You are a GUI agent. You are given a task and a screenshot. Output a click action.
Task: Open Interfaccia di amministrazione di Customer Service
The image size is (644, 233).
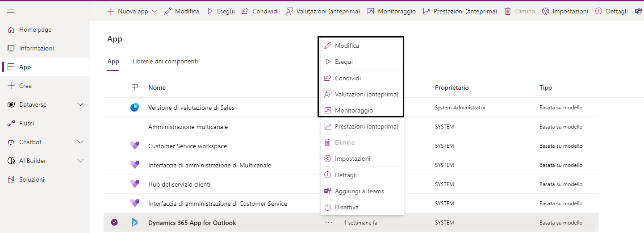coord(217,204)
